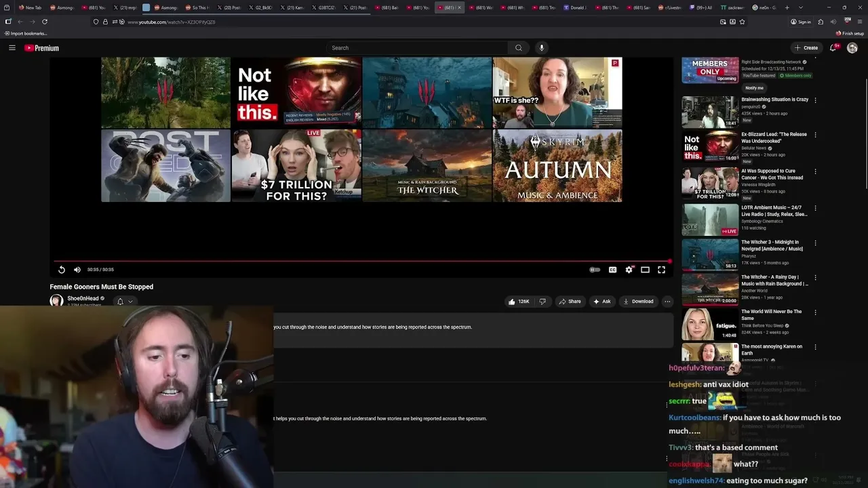Toggle the autoplay switch in player

(x=595, y=270)
